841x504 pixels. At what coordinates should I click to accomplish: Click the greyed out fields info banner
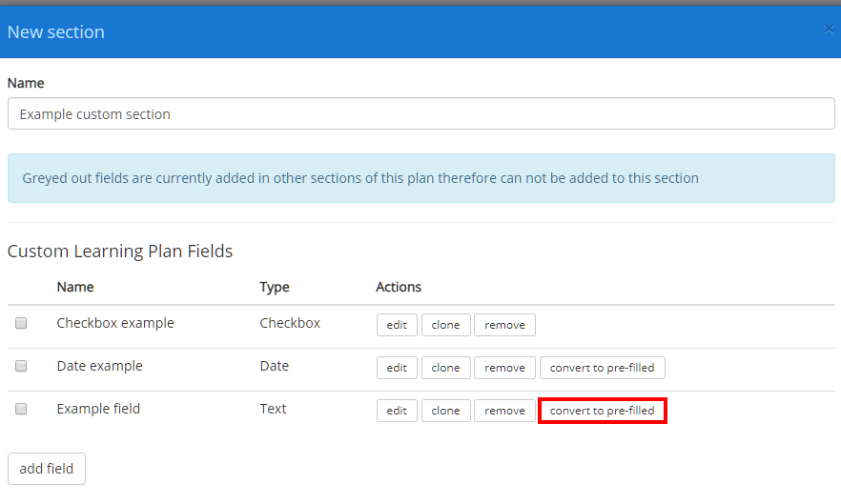point(421,178)
